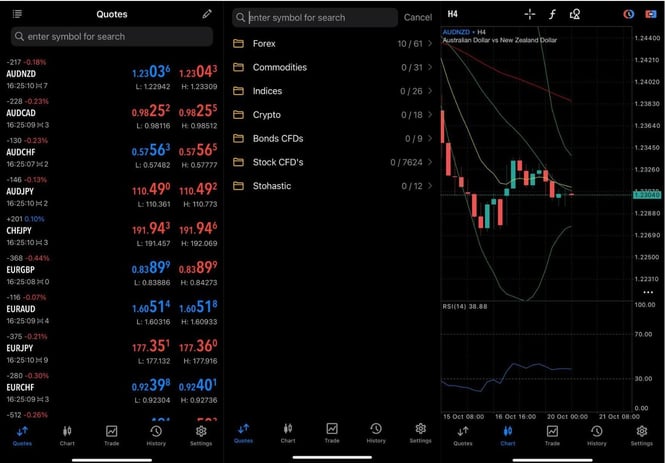Open Settings tab in Quotes panel
The width and height of the screenshot is (665, 463).
201,436
